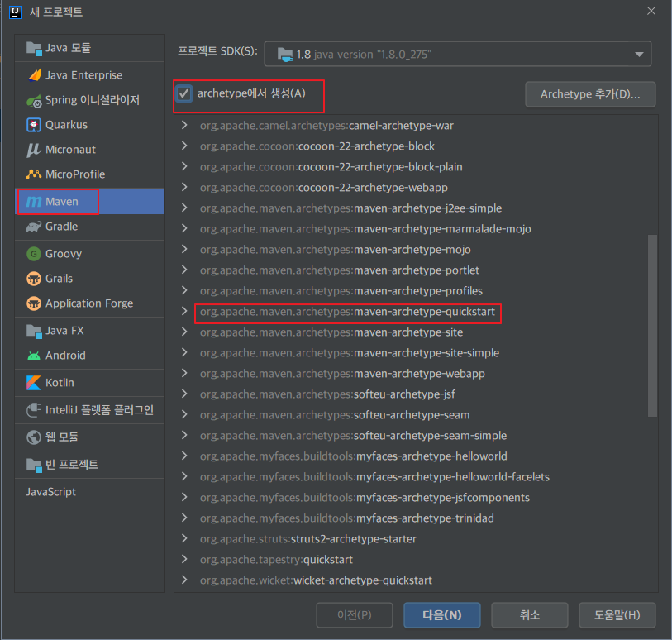The image size is (672, 640).
Task: Click the Groovy G icon
Action: pyautogui.click(x=34, y=254)
